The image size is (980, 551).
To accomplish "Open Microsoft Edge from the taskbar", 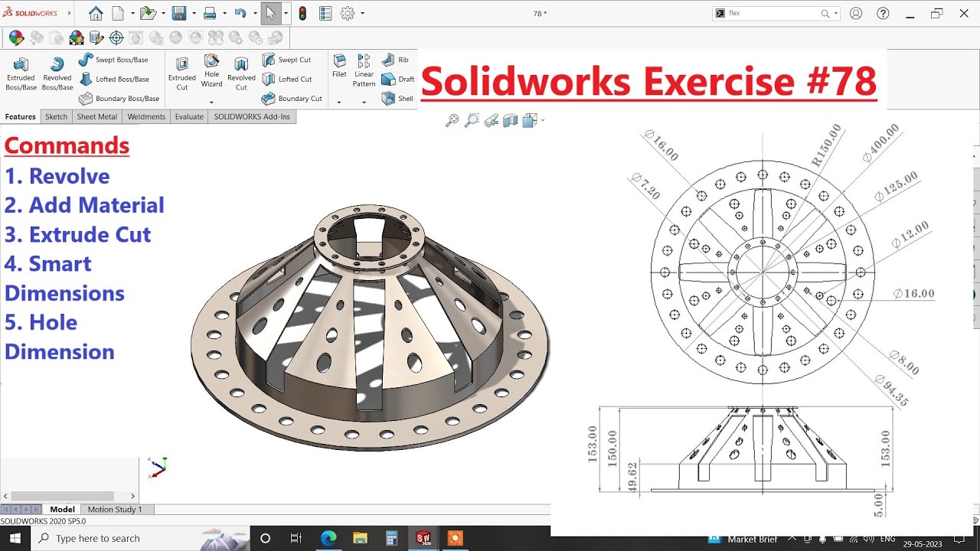I will 328,538.
